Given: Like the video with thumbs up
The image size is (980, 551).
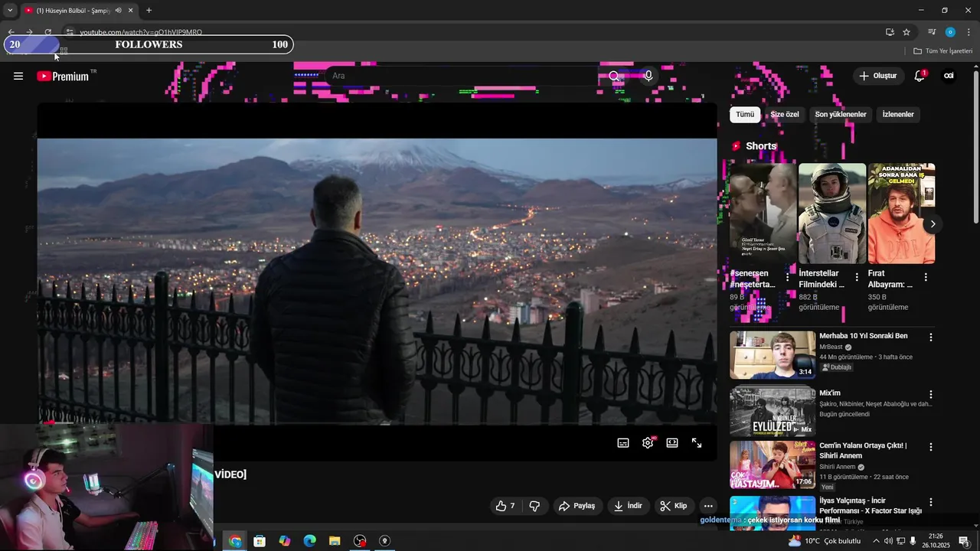Looking at the screenshot, I should (x=505, y=506).
